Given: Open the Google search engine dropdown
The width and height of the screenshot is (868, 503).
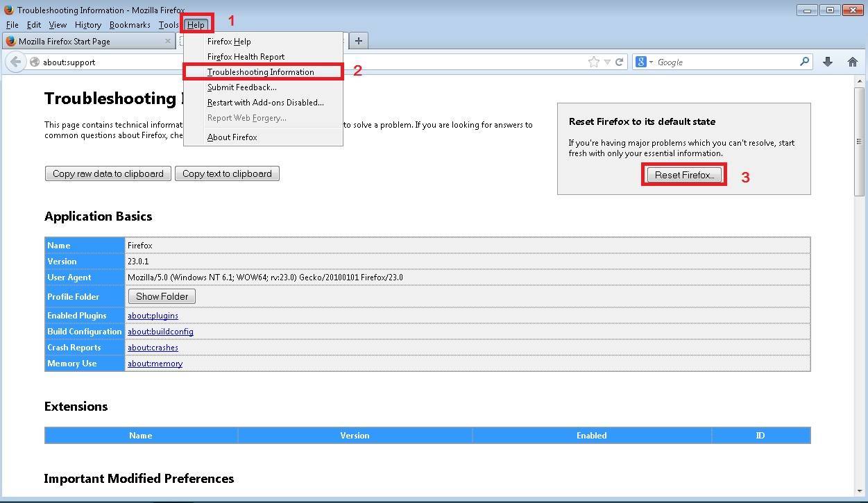Looking at the screenshot, I should click(644, 62).
